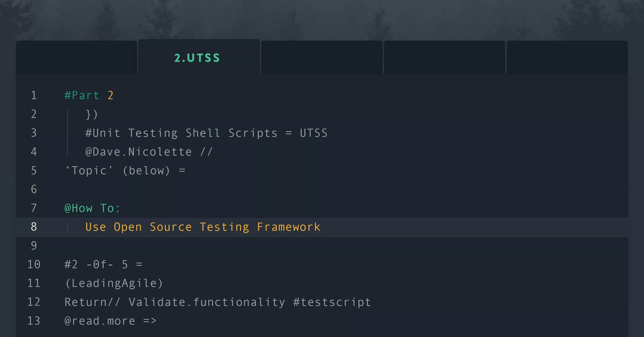Open 'Use Open Source Testing Framework' link
644x337 pixels.
click(203, 227)
